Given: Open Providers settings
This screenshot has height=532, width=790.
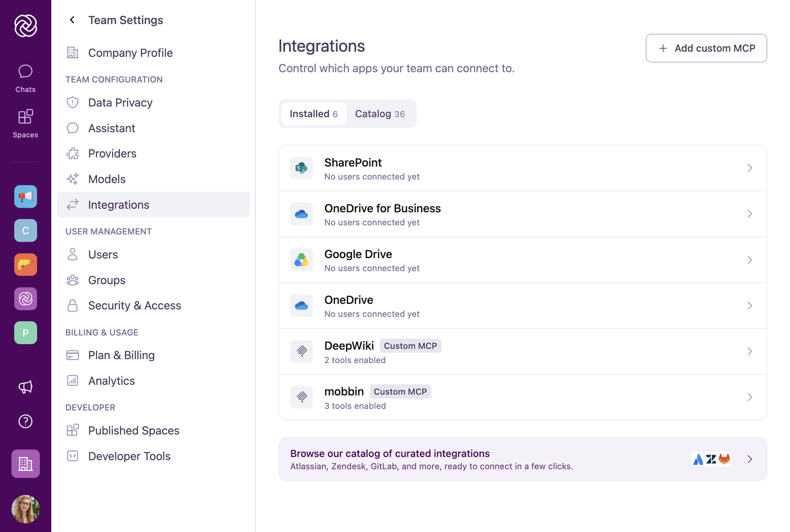Looking at the screenshot, I should [154, 154].
